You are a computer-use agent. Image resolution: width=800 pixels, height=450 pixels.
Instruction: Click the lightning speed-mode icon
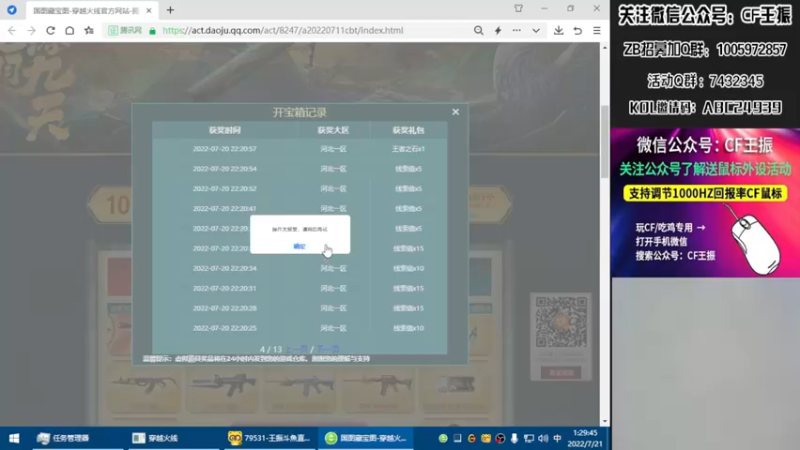tap(498, 31)
